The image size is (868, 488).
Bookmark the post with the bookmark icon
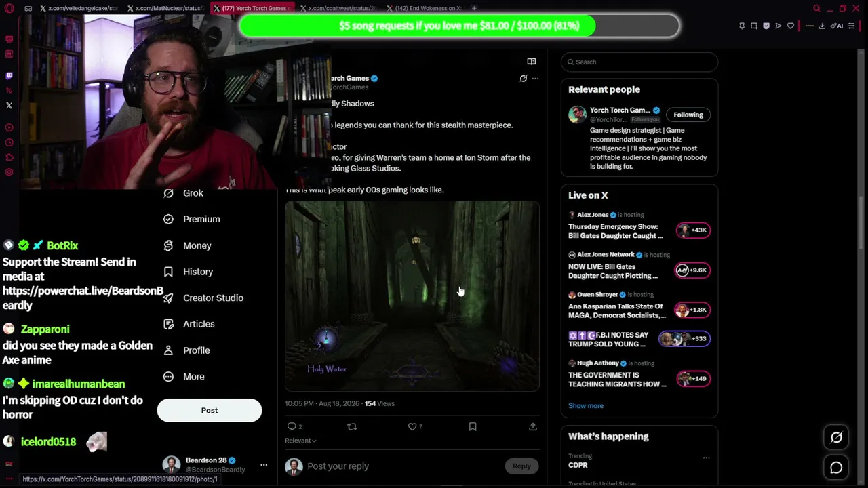(473, 426)
